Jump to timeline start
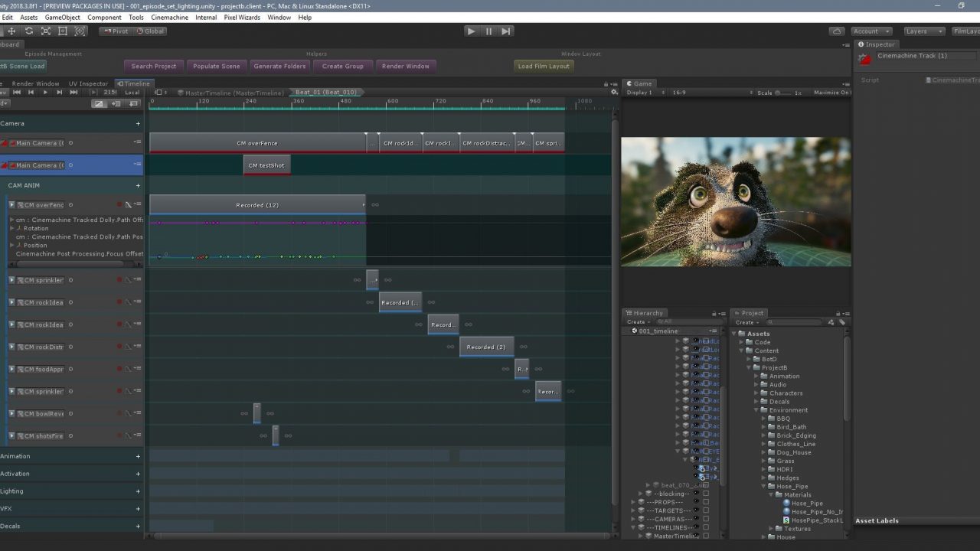 tap(17, 93)
